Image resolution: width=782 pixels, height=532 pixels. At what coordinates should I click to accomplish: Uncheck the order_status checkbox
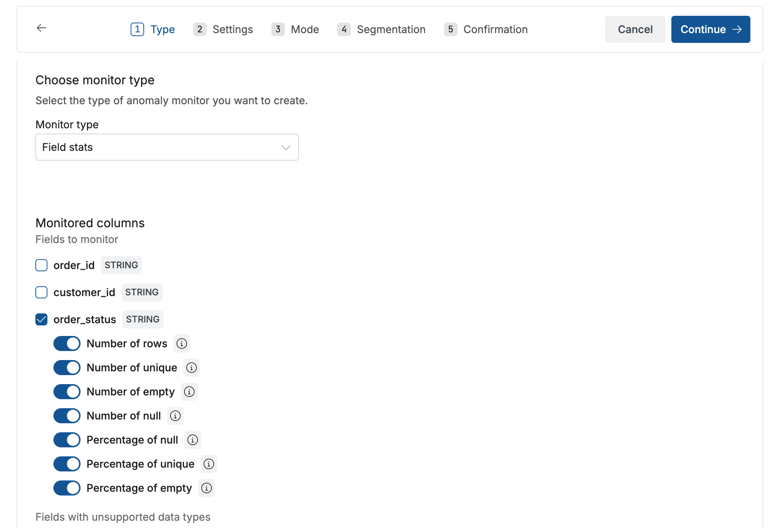pyautogui.click(x=41, y=319)
